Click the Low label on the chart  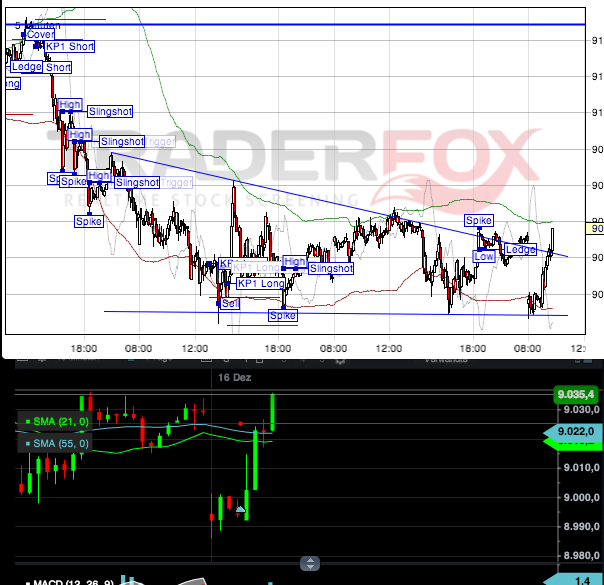484,256
